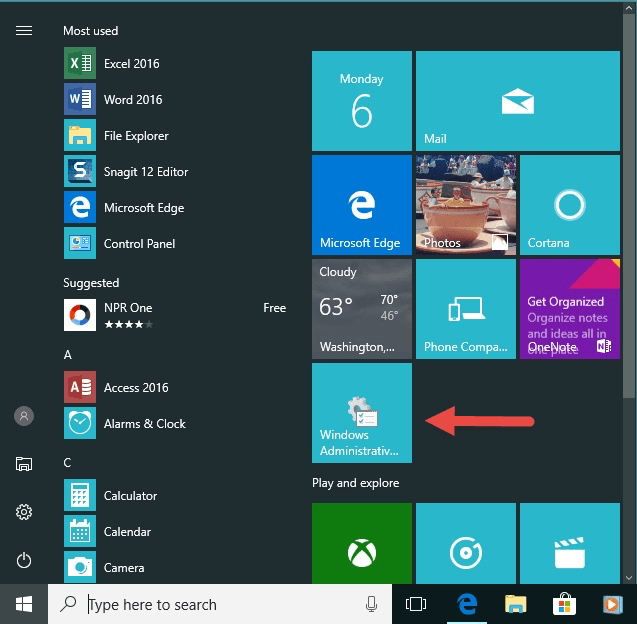Open the Monday 6 calendar tile
This screenshot has height=624, width=637.
(x=362, y=101)
